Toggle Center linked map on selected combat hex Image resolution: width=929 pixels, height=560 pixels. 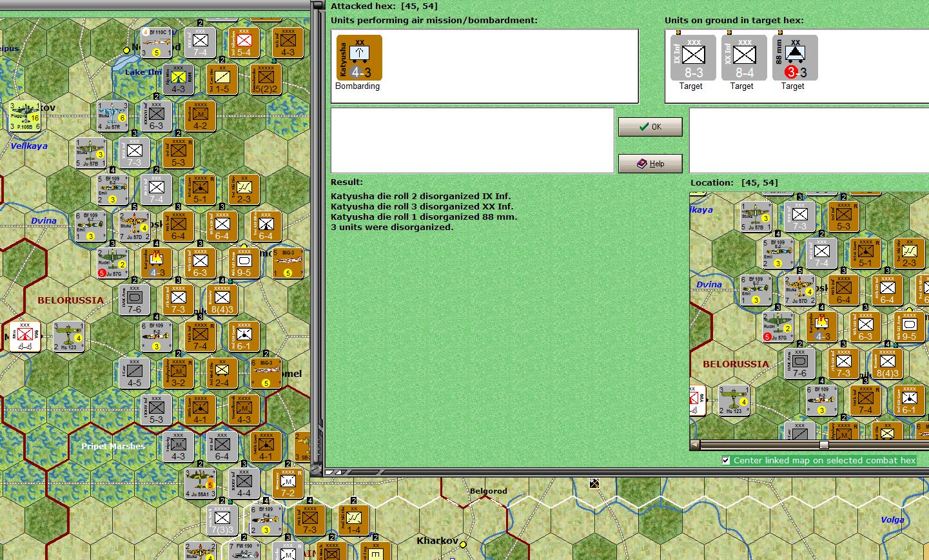(726, 460)
